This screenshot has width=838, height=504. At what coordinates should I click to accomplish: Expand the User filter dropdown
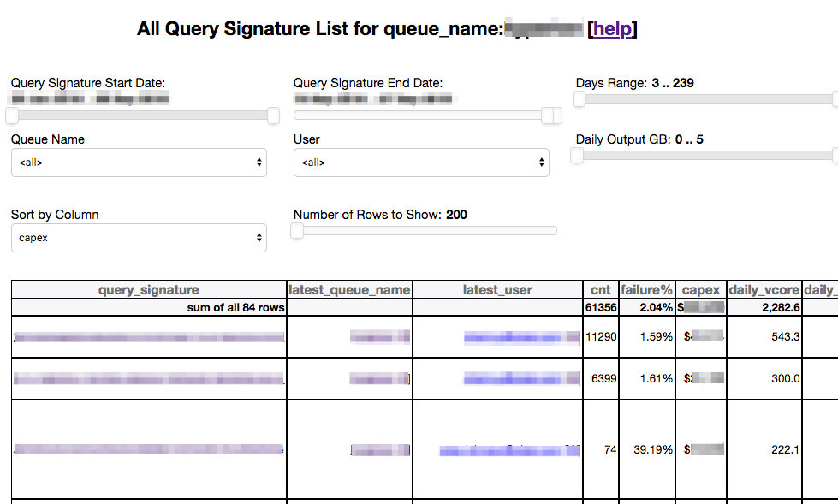(x=421, y=163)
